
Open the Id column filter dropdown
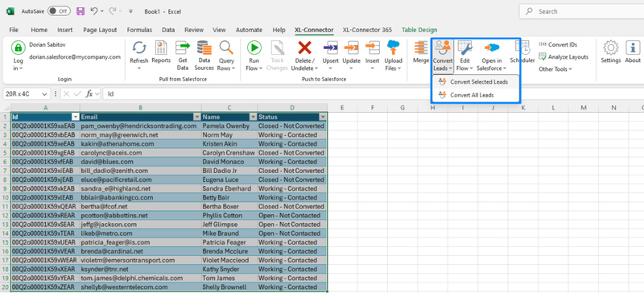coord(75,117)
